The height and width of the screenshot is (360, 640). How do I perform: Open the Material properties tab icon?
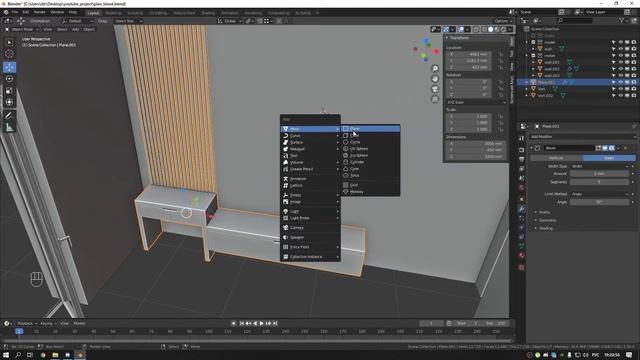tap(522, 256)
